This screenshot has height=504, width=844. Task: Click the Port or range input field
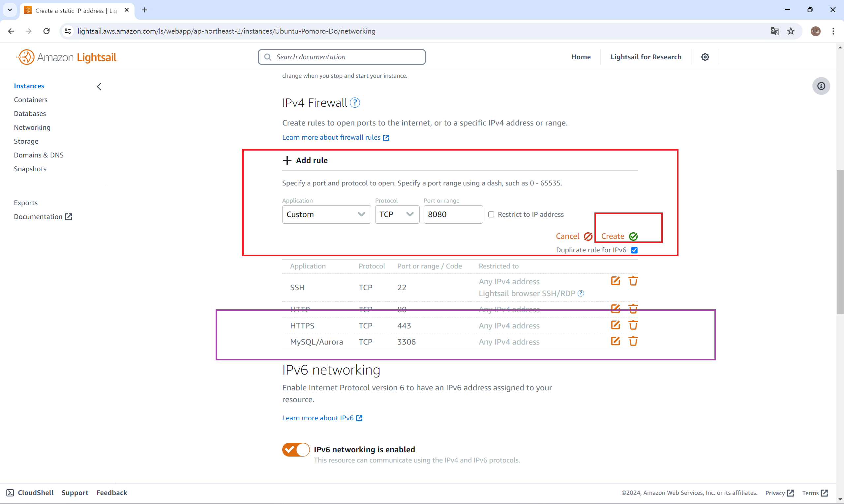(452, 214)
